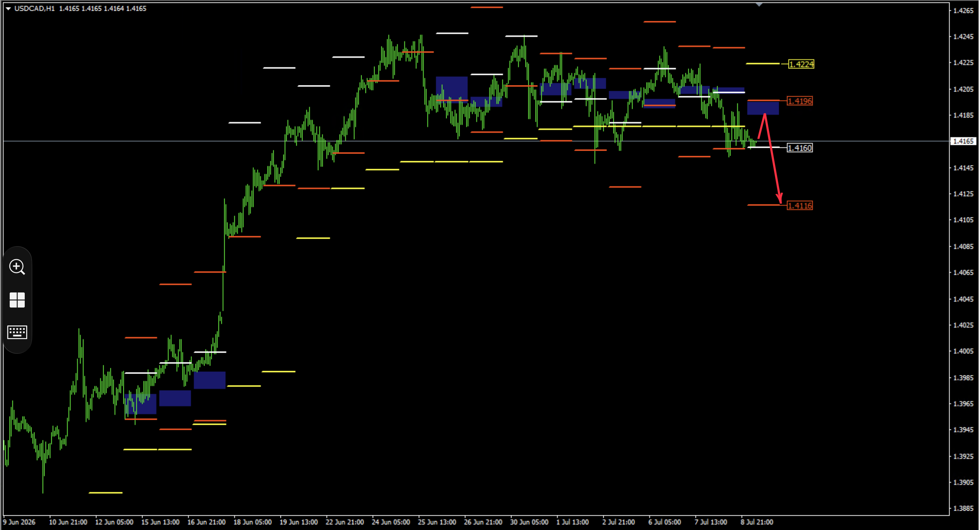Click the current price 1.4165 axis tag
980x530 pixels.
(x=963, y=141)
